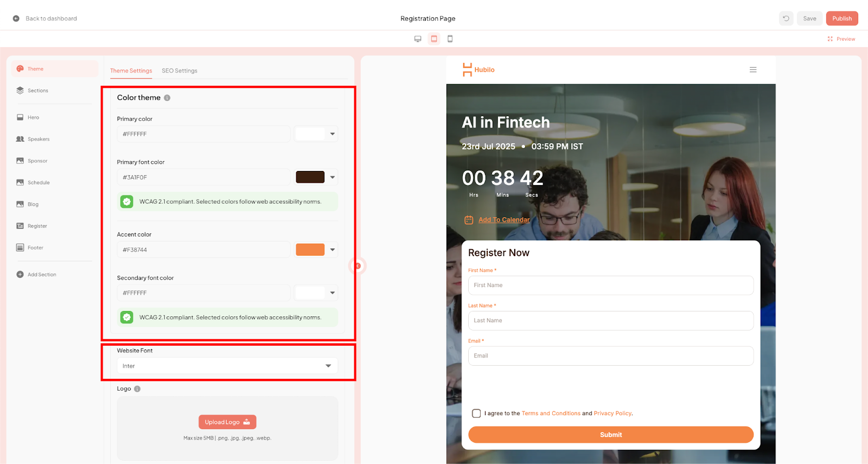Collapse the settings panel arrow handle
The width and height of the screenshot is (868, 464).
(x=358, y=266)
